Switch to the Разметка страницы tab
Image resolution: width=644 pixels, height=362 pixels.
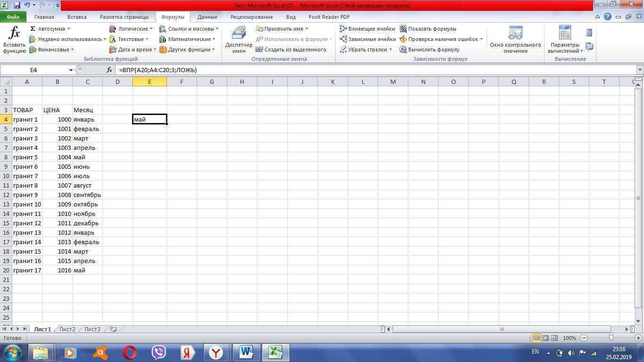(124, 17)
